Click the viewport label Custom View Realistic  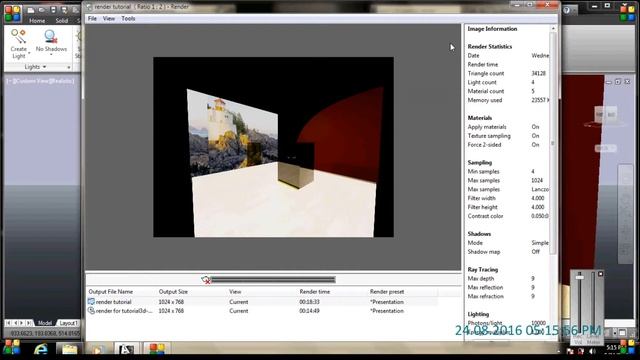40,81
